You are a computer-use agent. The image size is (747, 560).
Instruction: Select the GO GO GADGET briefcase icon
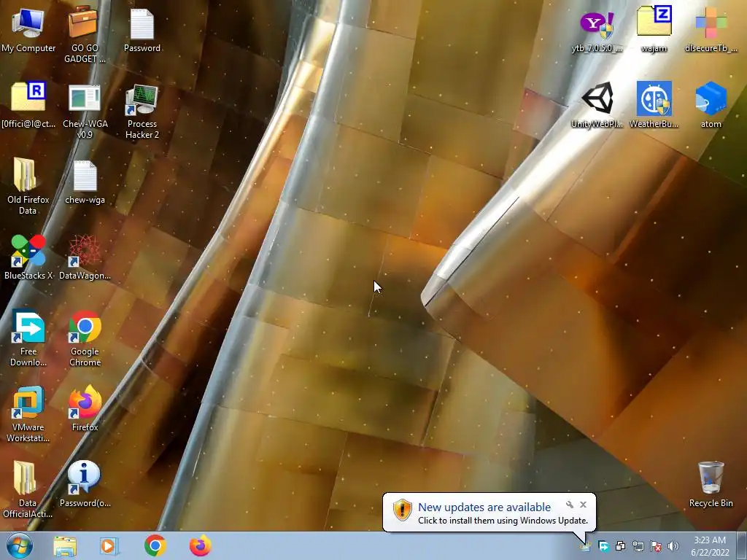click(x=85, y=34)
